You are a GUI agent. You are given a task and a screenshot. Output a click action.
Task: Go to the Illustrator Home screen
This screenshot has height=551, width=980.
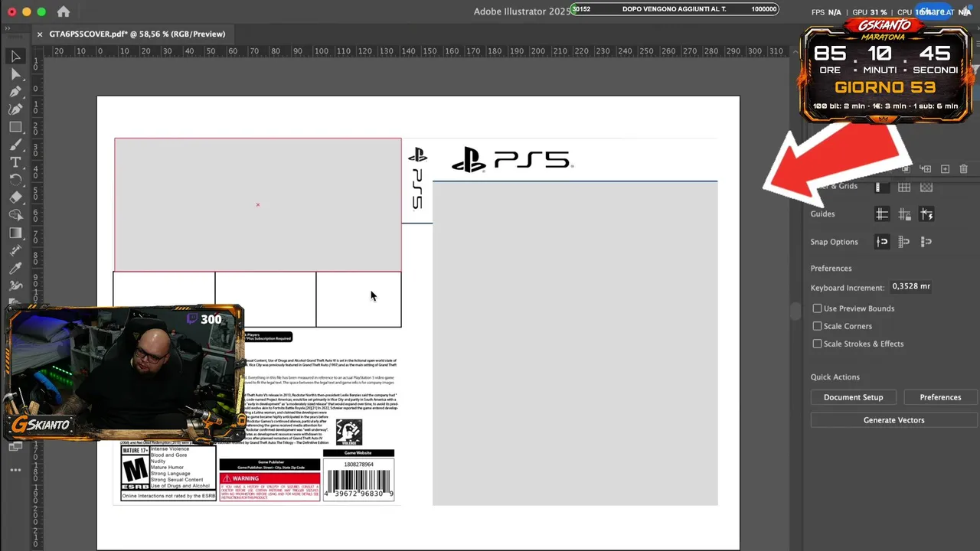point(64,11)
